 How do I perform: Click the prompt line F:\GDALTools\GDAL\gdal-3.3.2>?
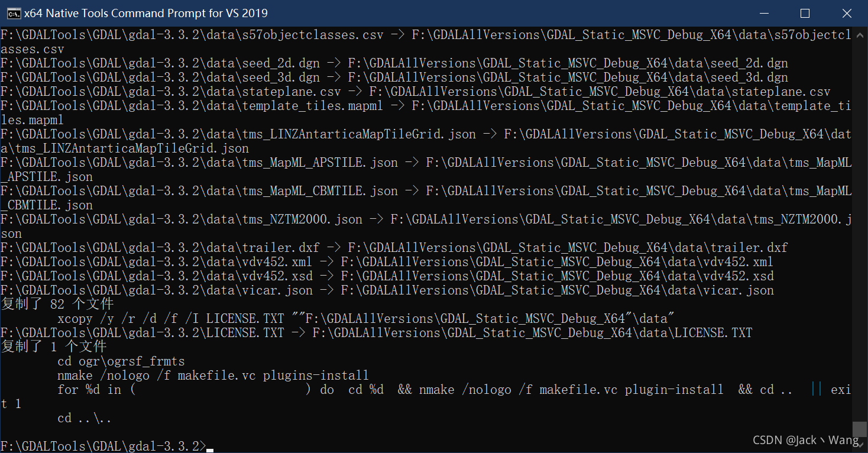pyautogui.click(x=103, y=446)
